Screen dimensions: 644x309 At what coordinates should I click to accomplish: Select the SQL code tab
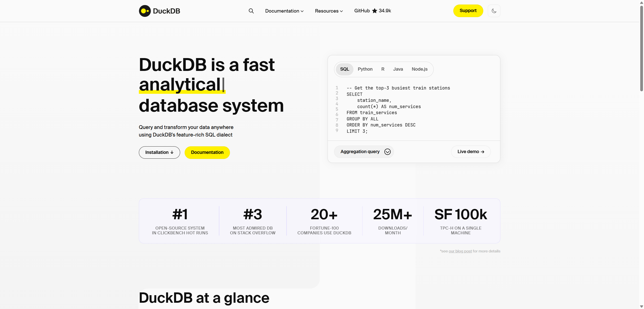tap(344, 69)
